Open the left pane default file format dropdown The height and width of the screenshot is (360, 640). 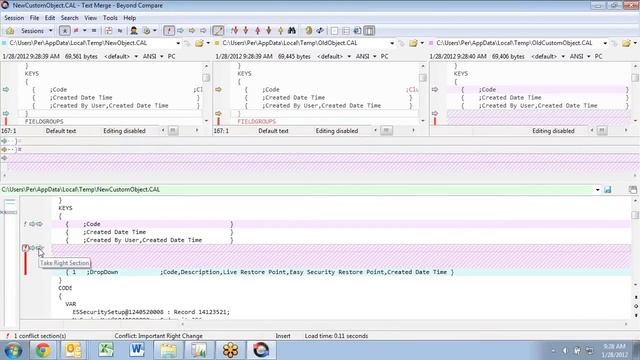pos(121,56)
